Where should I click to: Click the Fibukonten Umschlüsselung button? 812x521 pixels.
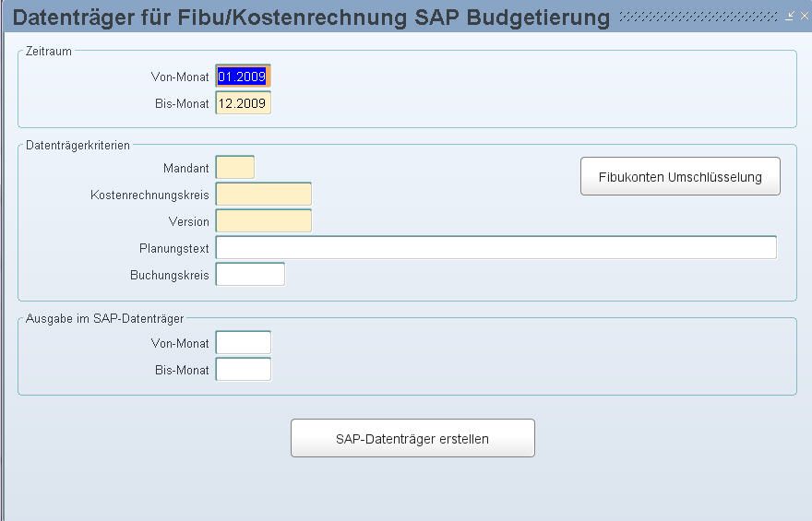coord(680,176)
